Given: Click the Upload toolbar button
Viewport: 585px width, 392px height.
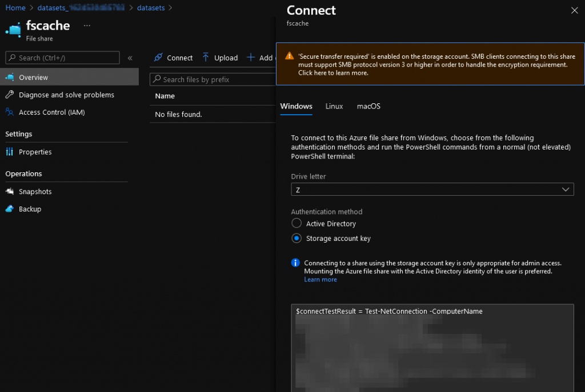Looking at the screenshot, I should click(220, 58).
